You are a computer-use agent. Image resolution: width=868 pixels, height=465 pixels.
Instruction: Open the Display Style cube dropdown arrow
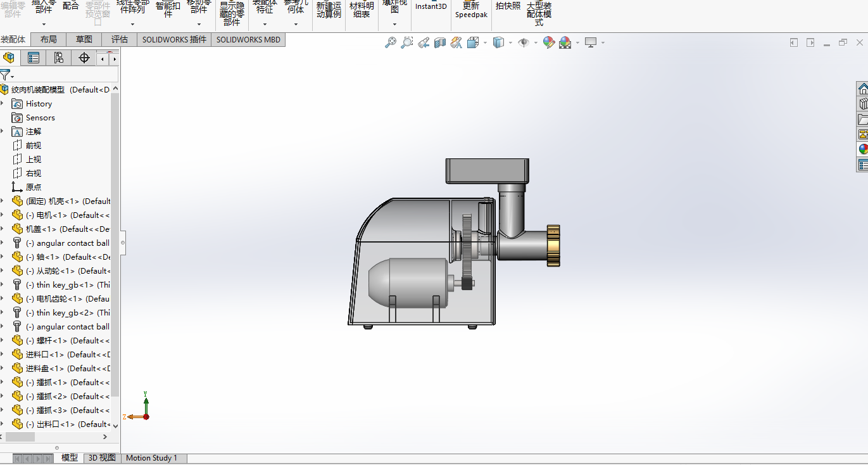510,43
